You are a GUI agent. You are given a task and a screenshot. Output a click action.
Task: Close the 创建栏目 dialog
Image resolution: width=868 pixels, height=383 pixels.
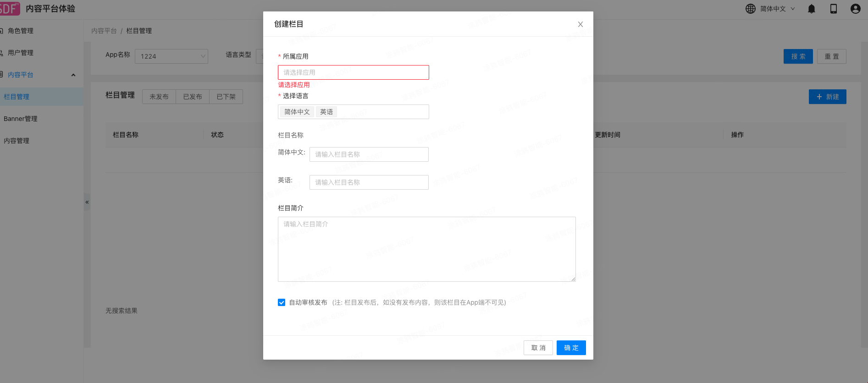581,24
